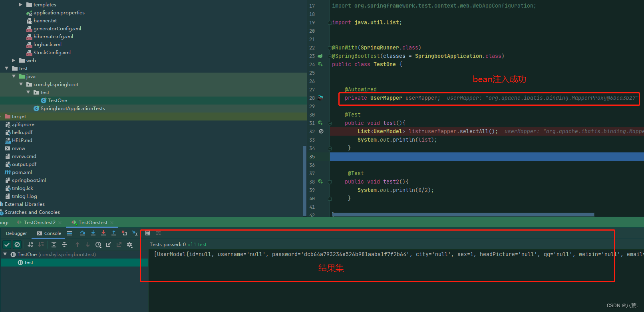
Task: Collapse all test results
Action: pyautogui.click(x=64, y=245)
